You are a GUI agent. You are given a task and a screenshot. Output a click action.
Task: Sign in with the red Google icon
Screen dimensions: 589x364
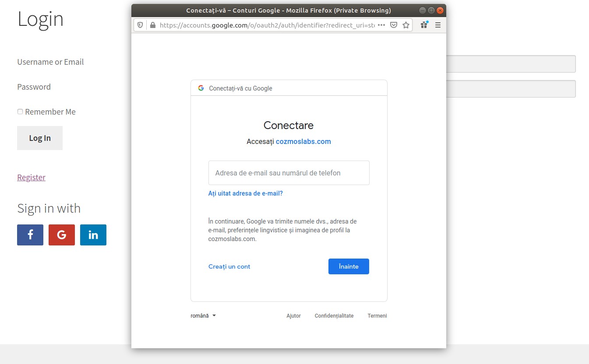(62, 235)
